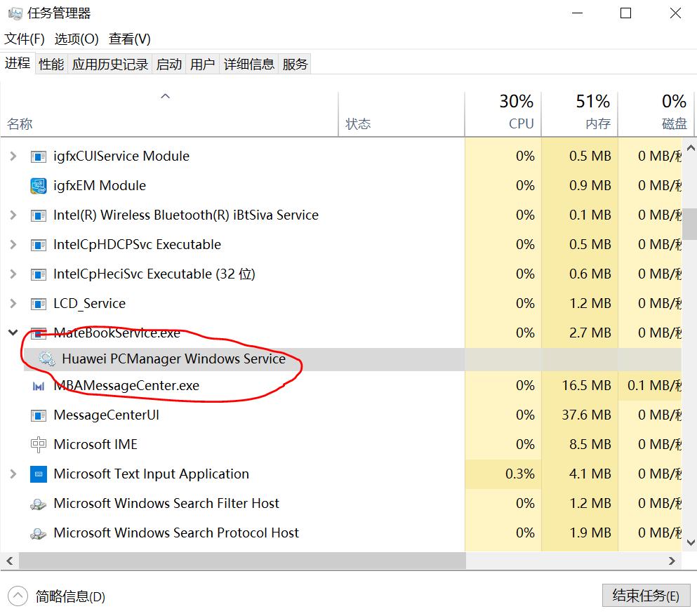Sort processes by the CPU column
This screenshot has width=697, height=616.
click(x=503, y=114)
